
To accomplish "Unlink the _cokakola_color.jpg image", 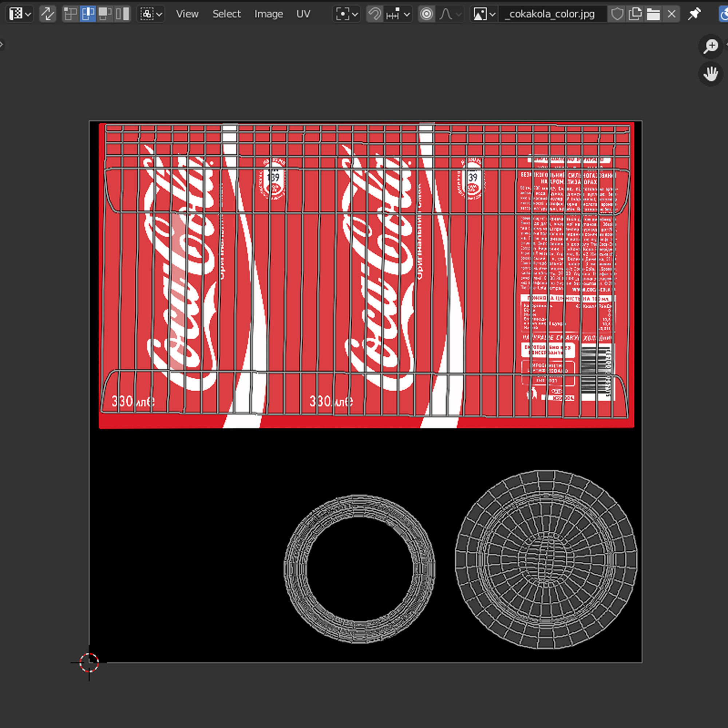I will [x=672, y=14].
